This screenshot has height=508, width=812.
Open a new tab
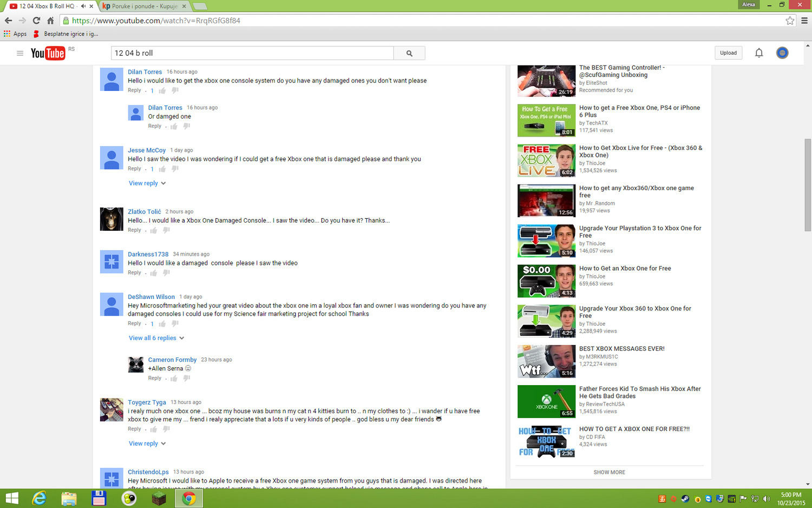click(x=200, y=6)
